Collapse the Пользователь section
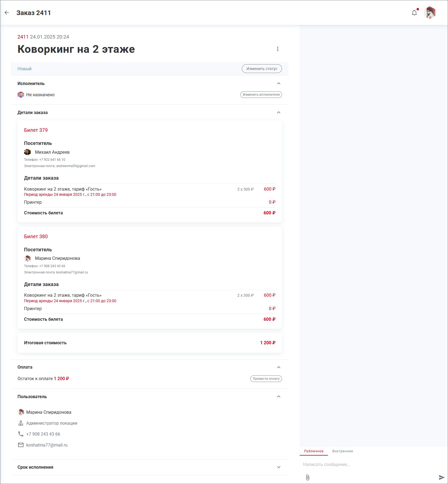 [x=279, y=396]
